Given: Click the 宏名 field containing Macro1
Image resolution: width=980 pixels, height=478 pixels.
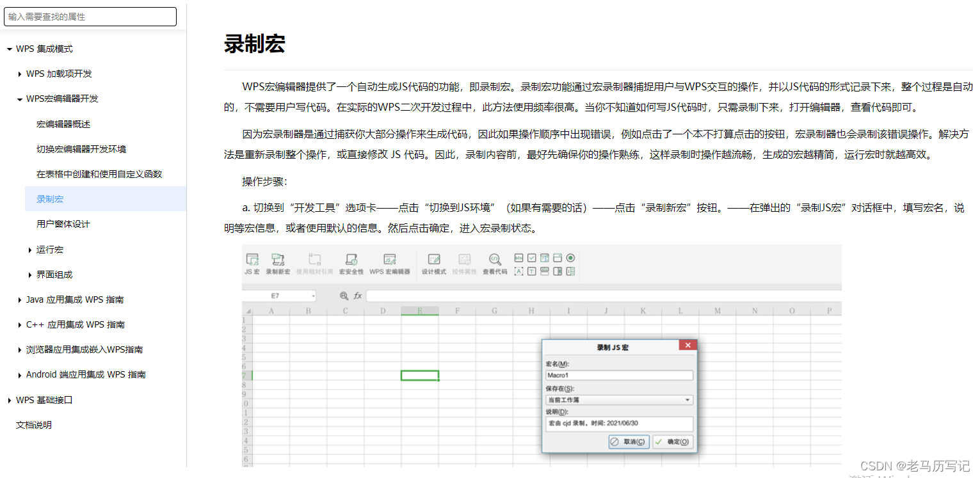Looking at the screenshot, I should pos(619,376).
